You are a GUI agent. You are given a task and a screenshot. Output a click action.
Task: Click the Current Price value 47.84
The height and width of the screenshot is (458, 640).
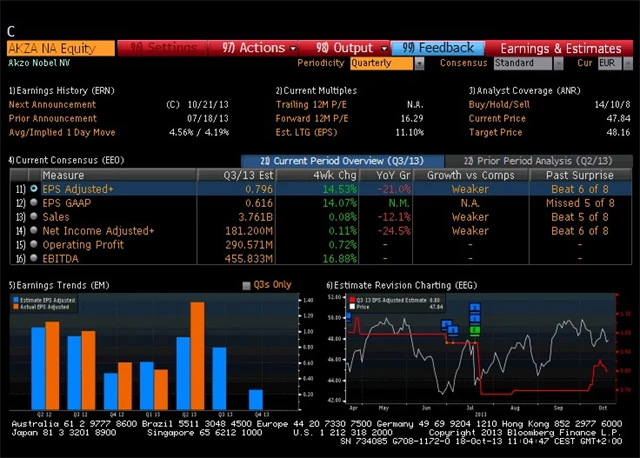[x=618, y=118]
